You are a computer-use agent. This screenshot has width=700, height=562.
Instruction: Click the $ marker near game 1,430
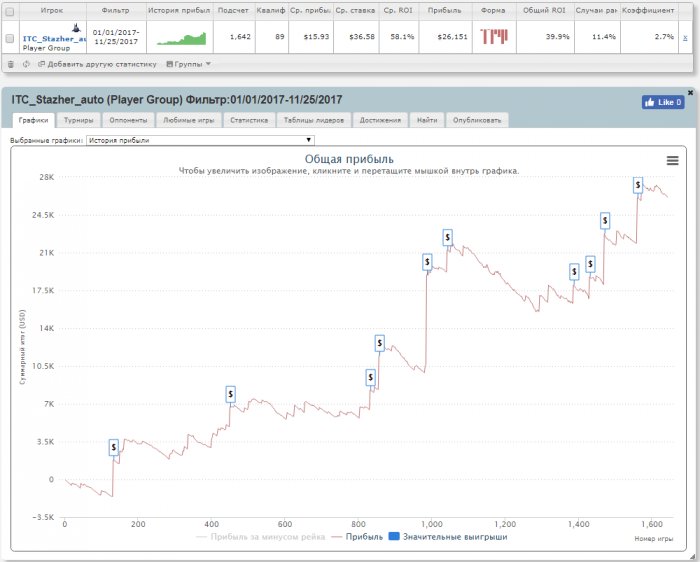coord(590,265)
